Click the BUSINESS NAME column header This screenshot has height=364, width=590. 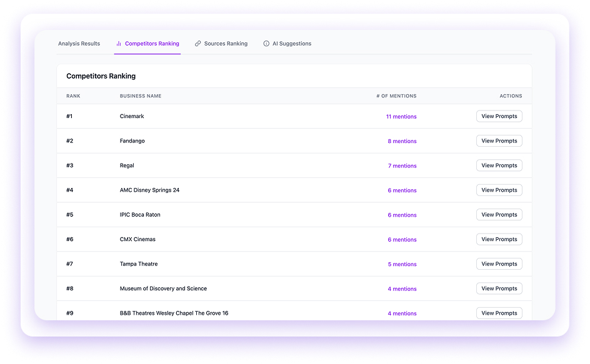pos(141,96)
